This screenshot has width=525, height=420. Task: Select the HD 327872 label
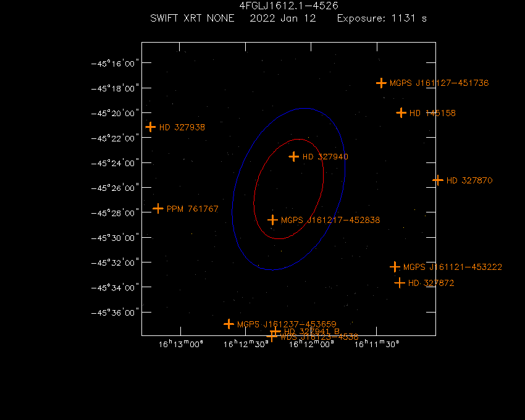click(x=431, y=283)
